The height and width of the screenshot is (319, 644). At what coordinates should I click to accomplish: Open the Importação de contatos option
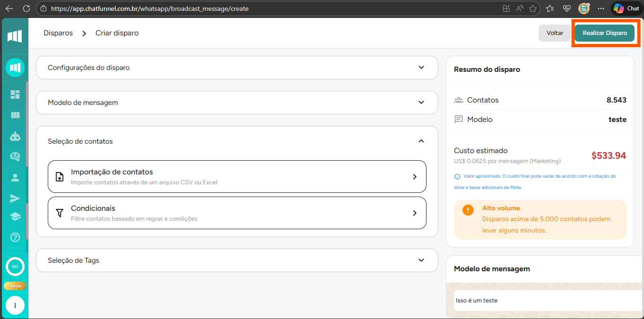(x=237, y=176)
